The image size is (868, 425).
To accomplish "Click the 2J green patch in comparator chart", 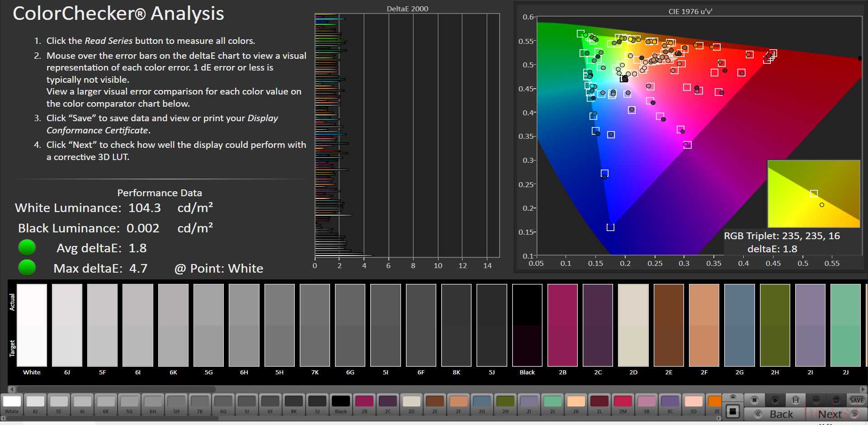I will (x=845, y=325).
